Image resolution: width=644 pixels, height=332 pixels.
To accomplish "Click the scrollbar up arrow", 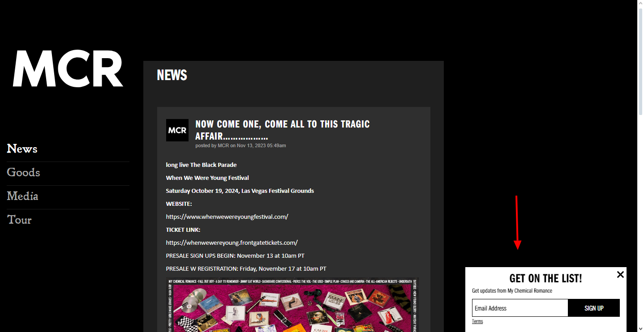I will pos(640,3).
